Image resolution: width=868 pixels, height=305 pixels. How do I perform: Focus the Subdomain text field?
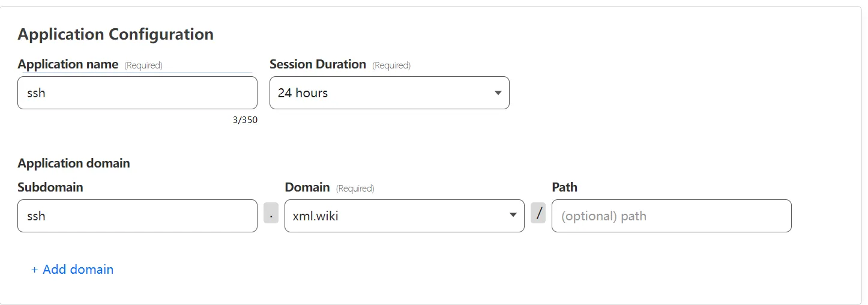[137, 216]
